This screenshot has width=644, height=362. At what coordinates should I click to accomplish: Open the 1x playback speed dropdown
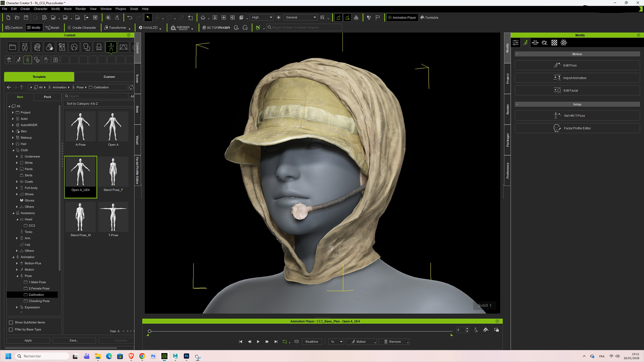tap(336, 342)
